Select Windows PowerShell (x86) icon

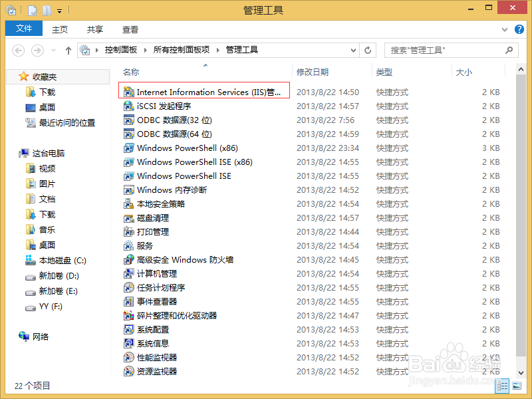coord(128,148)
